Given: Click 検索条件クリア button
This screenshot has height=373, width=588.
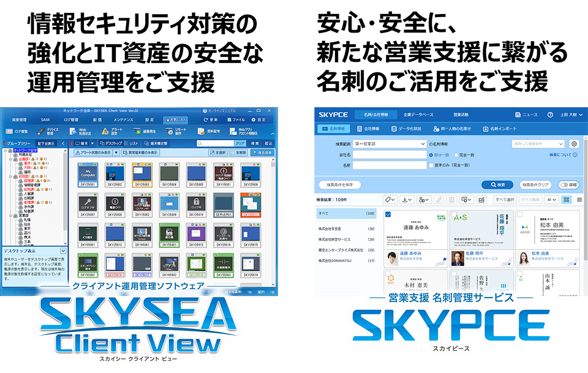Looking at the screenshot, I should pos(535,185).
